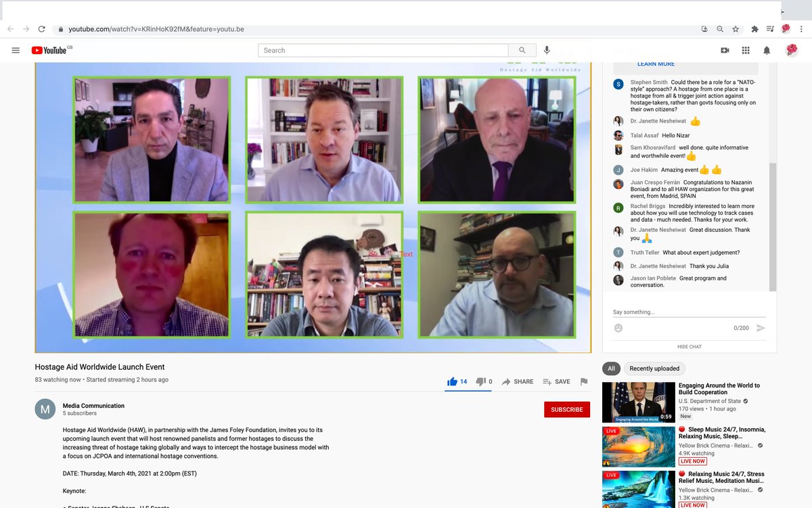Screen dimensions: 812x508
Task: Click LEARN MORE link in chat
Action: 656,64
